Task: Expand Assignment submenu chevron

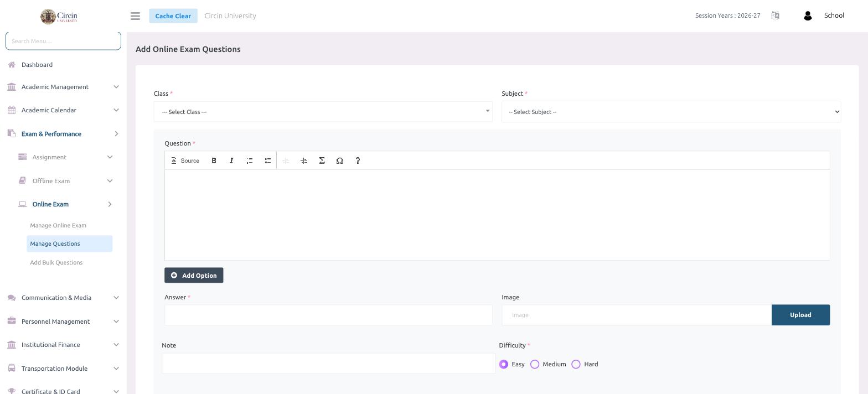Action: tap(110, 157)
